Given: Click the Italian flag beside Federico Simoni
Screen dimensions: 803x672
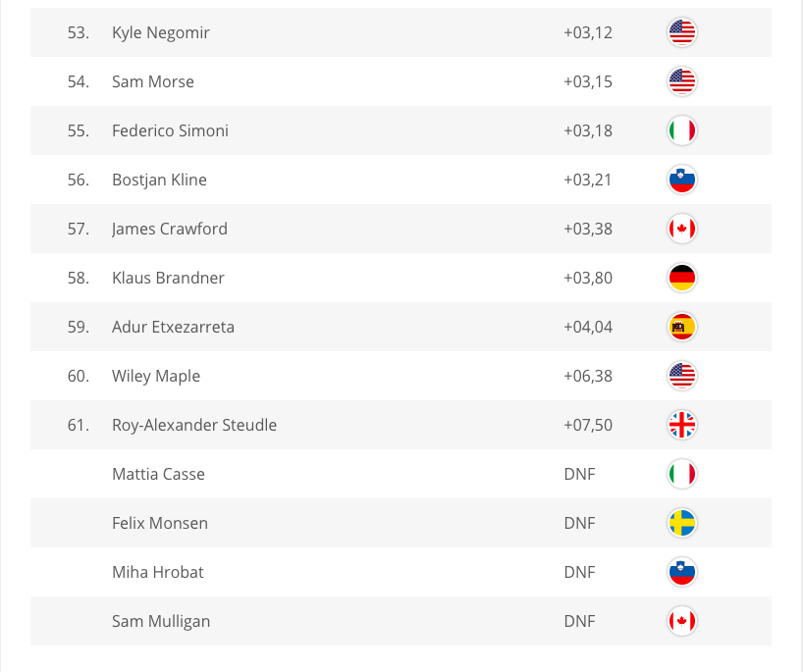Looking at the screenshot, I should (x=681, y=130).
